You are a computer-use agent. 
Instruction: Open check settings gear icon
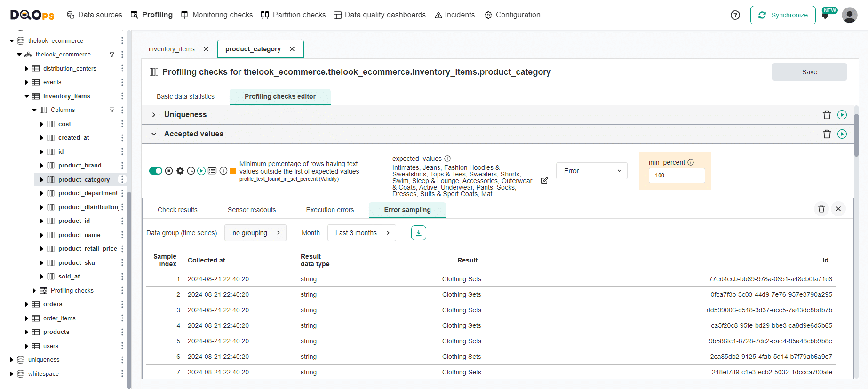pyautogui.click(x=180, y=171)
